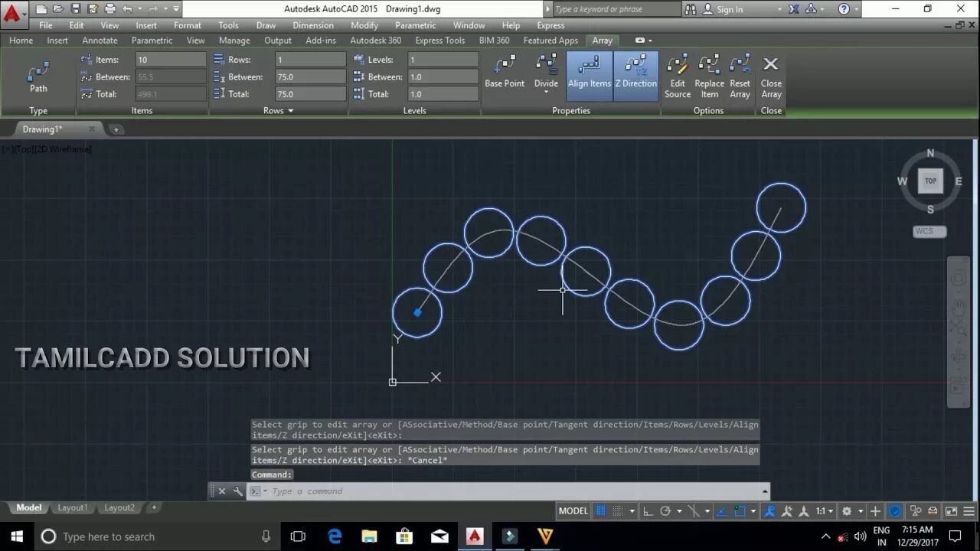This screenshot has width=980, height=551.
Task: Open the object snap settings dropdown arrow
Action: 753,511
